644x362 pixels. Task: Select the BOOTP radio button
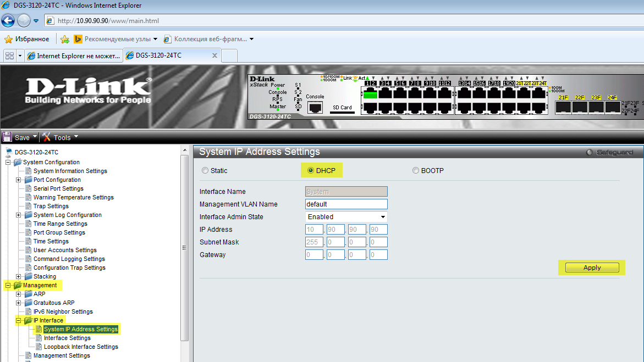click(416, 171)
